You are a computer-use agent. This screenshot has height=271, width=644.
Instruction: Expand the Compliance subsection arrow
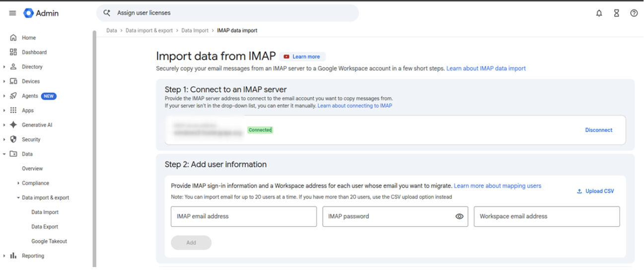click(x=18, y=183)
